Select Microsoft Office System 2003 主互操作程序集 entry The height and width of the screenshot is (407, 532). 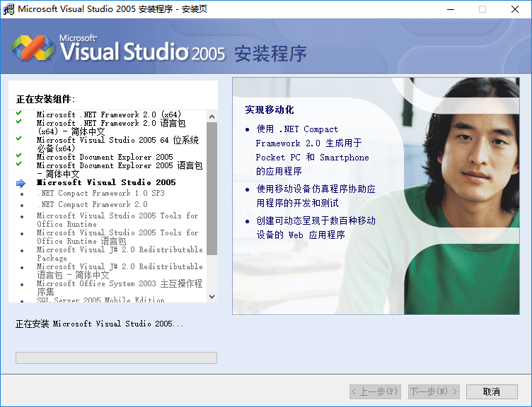pyautogui.click(x=120, y=288)
